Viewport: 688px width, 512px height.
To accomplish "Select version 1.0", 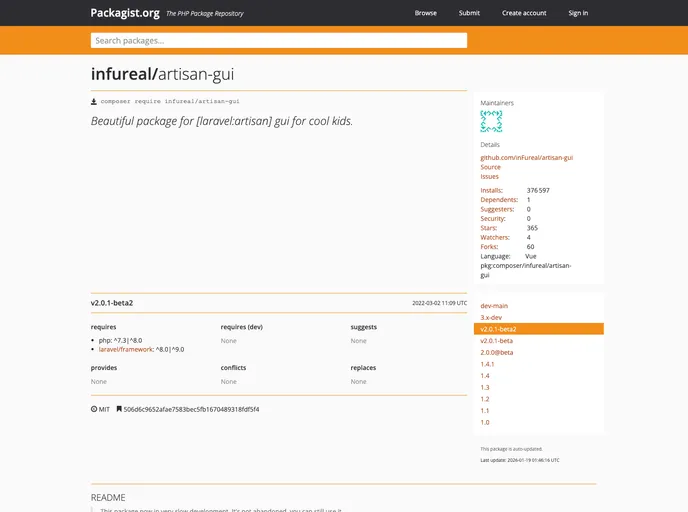I will [485, 422].
